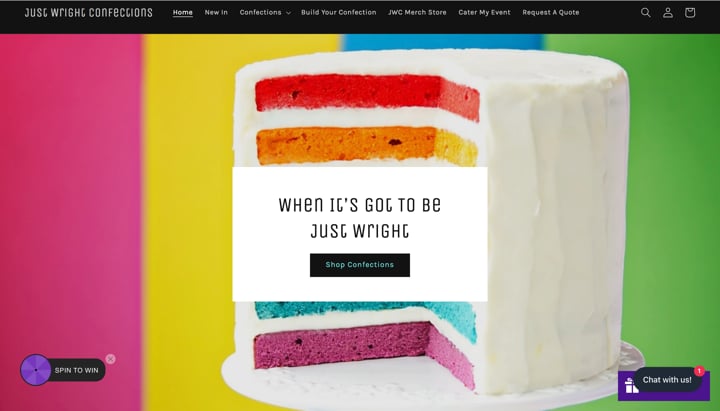
Task: Click the gift box rewards icon
Action: pos(632,385)
